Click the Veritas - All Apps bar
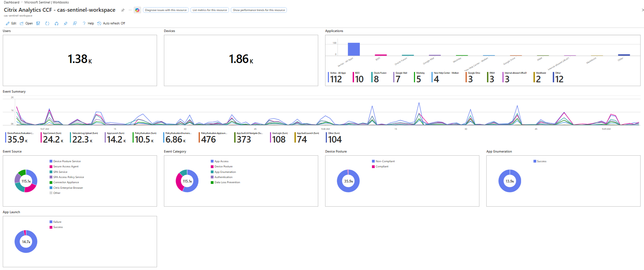 [354, 49]
